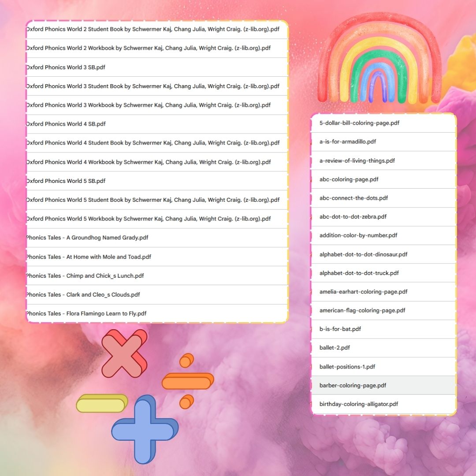This screenshot has width=476, height=476.
Task: Open addition-color-by-number.pdf
Action: click(x=358, y=235)
